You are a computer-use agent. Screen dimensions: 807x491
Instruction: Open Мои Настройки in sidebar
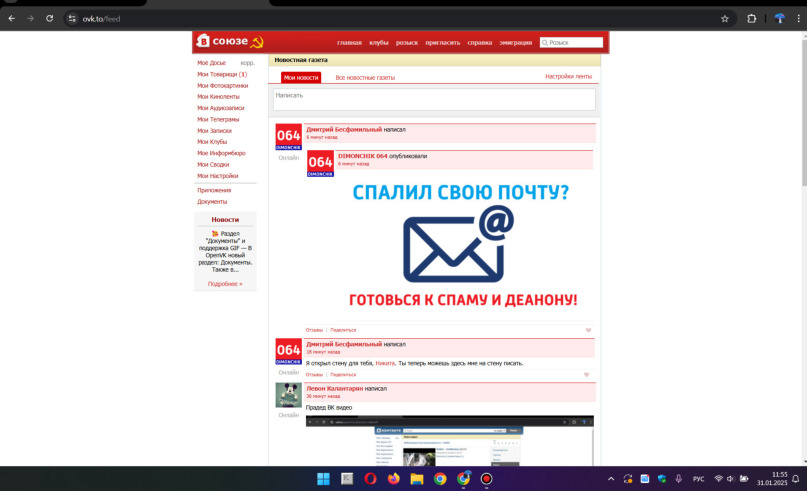218,176
